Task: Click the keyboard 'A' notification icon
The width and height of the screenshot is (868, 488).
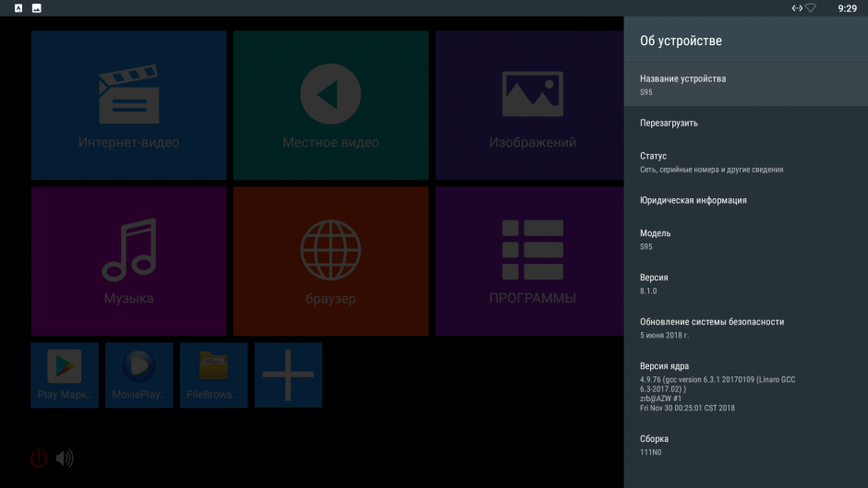Action: click(18, 7)
